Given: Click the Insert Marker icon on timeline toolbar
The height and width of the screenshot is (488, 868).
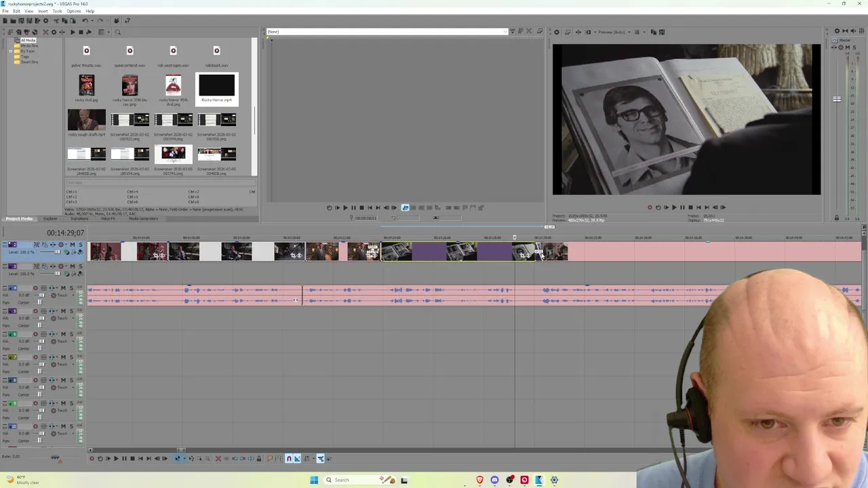Looking at the screenshot, I should 270,459.
